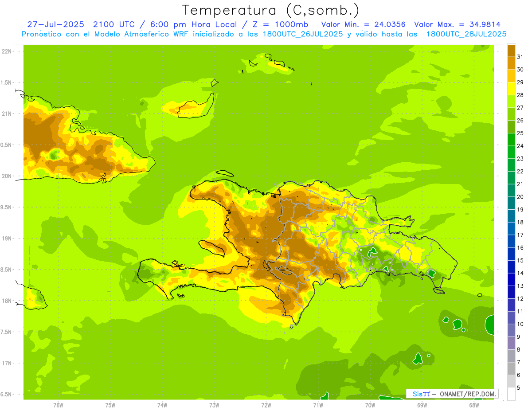The image size is (532, 411).
Task: Click the legend value "15"
Action: tap(520, 260)
